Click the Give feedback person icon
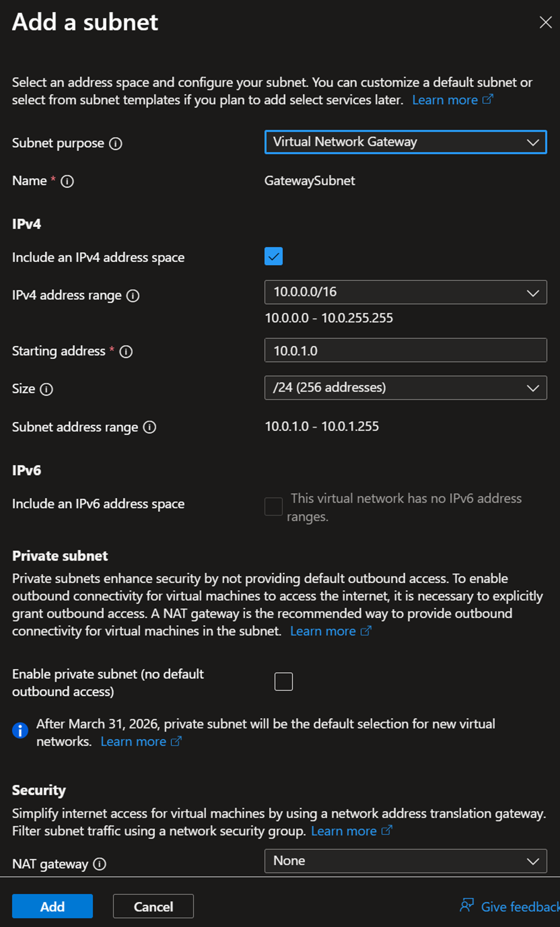 click(466, 906)
